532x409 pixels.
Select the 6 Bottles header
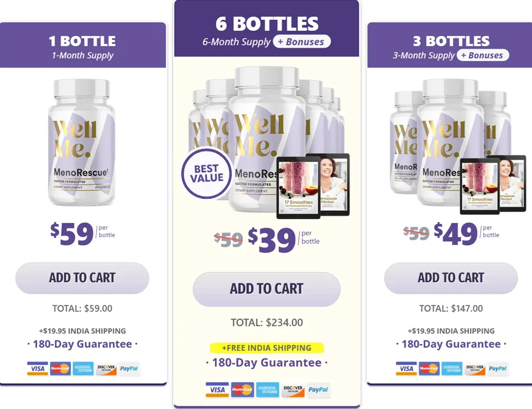(267, 29)
